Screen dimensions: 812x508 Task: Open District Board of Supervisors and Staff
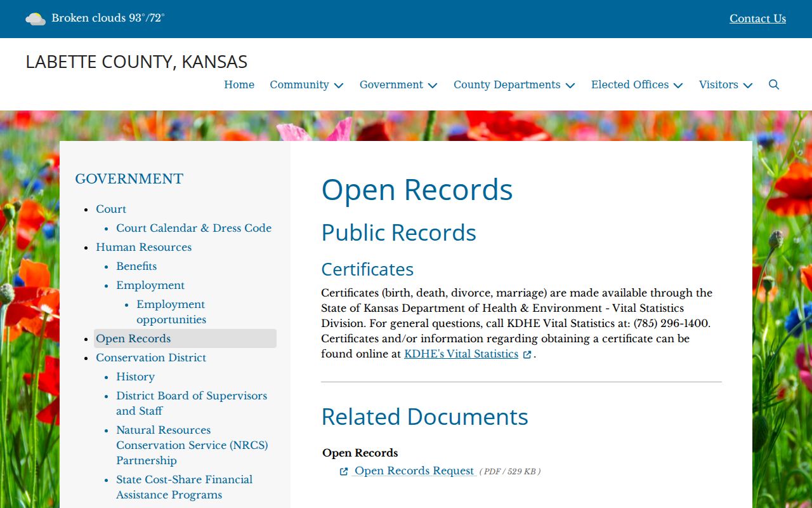coord(192,403)
